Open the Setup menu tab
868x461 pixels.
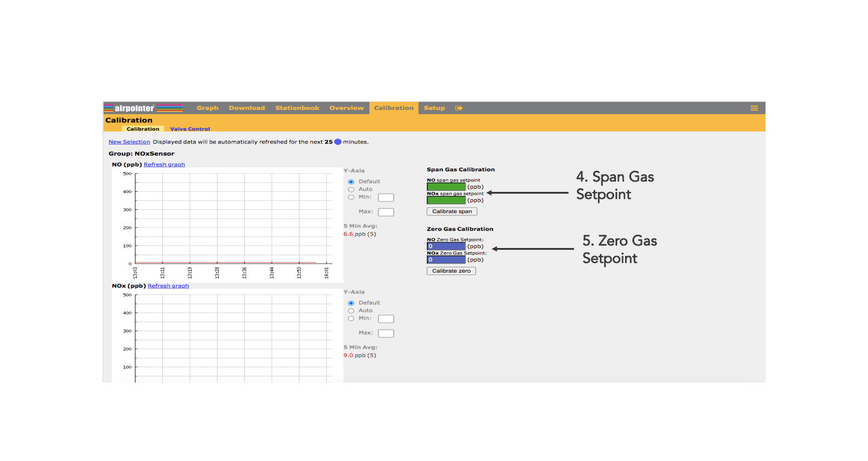click(434, 108)
